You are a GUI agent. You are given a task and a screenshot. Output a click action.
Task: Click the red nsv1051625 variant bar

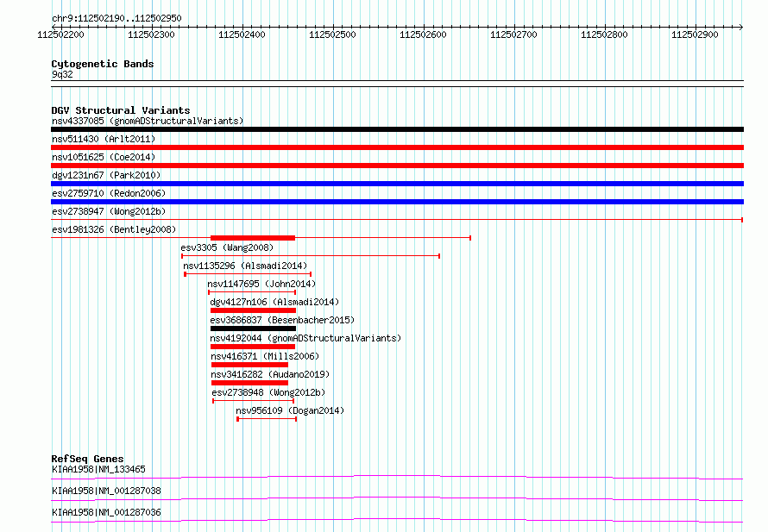(397, 166)
